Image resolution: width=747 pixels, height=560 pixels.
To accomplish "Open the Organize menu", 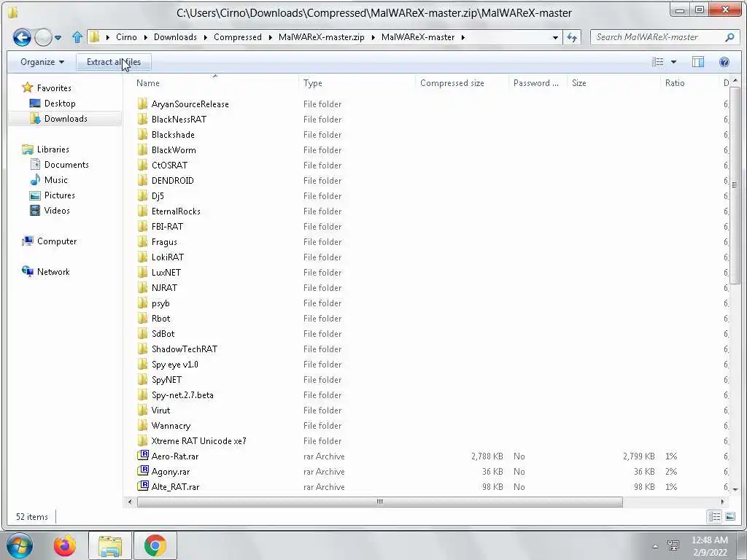I will [x=42, y=62].
